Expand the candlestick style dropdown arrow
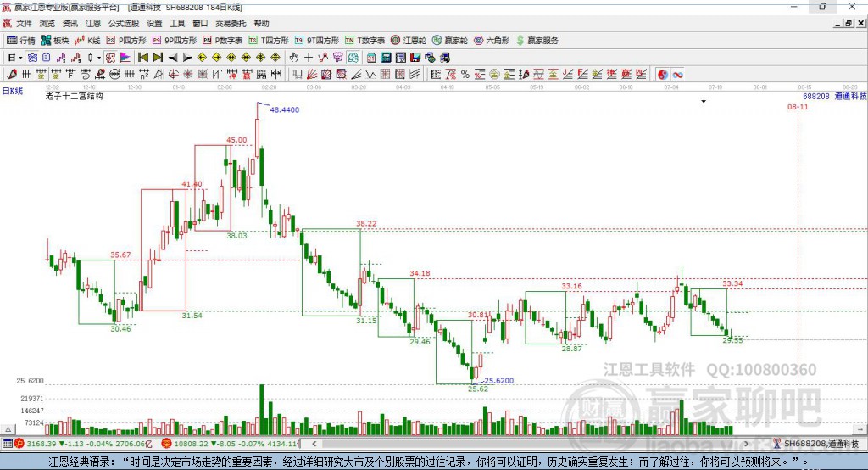The width and height of the screenshot is (868, 470). click(x=99, y=58)
